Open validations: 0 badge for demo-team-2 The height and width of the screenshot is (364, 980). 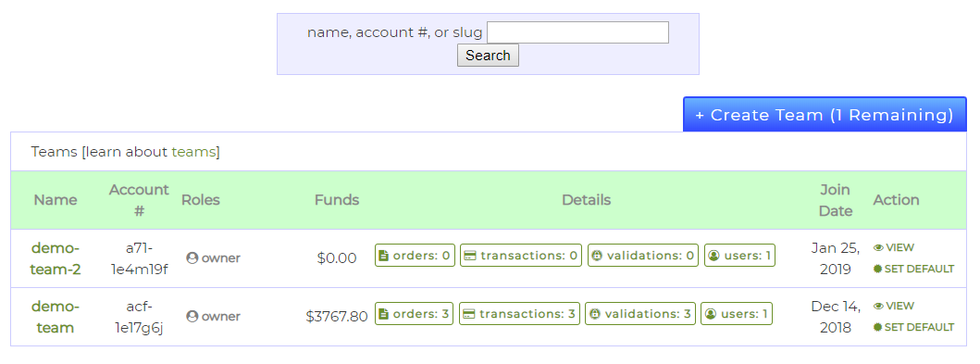click(x=642, y=256)
